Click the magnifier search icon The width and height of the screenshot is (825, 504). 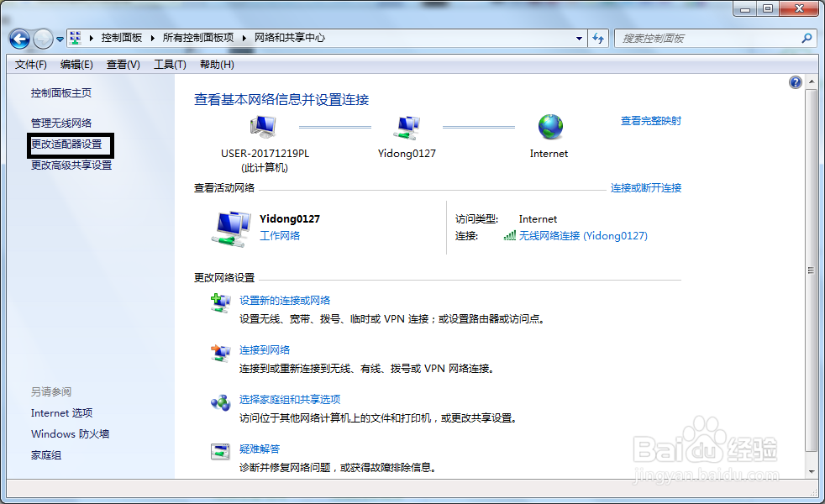(807, 38)
